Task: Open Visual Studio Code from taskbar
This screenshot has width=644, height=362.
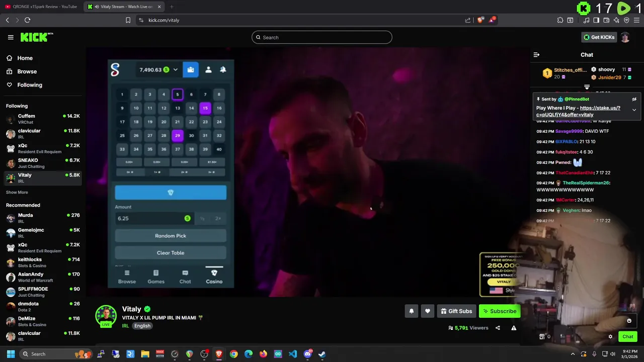Action: [x=292, y=354]
